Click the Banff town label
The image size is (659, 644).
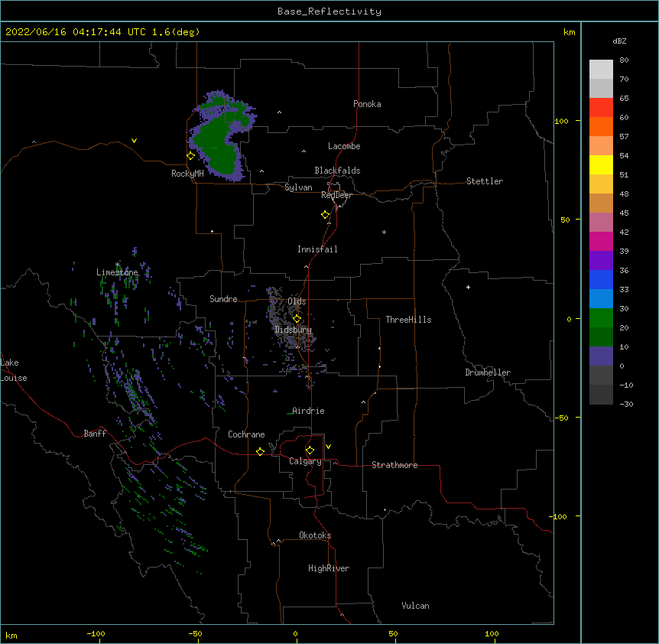tap(95, 434)
